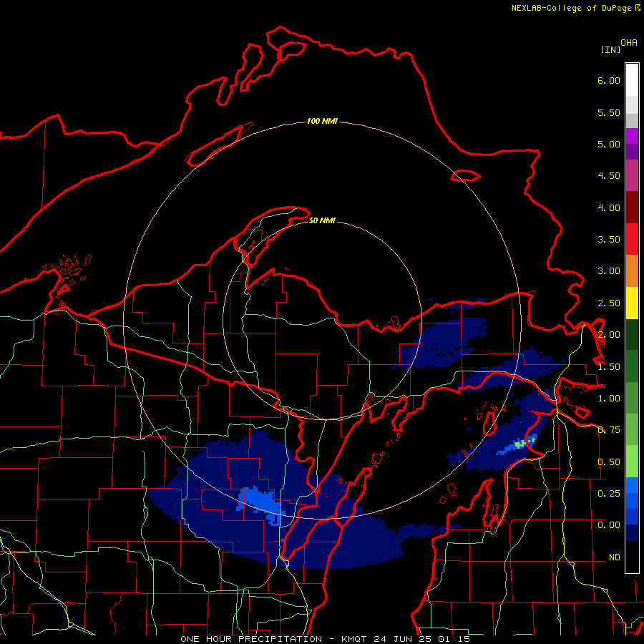644x644 pixels.
Task: Click the 5.50 legend value
Action: [x=609, y=112]
